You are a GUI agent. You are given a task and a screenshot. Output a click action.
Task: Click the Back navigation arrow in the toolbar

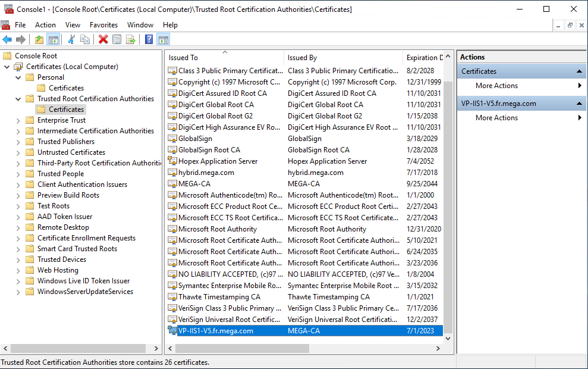pos(7,39)
